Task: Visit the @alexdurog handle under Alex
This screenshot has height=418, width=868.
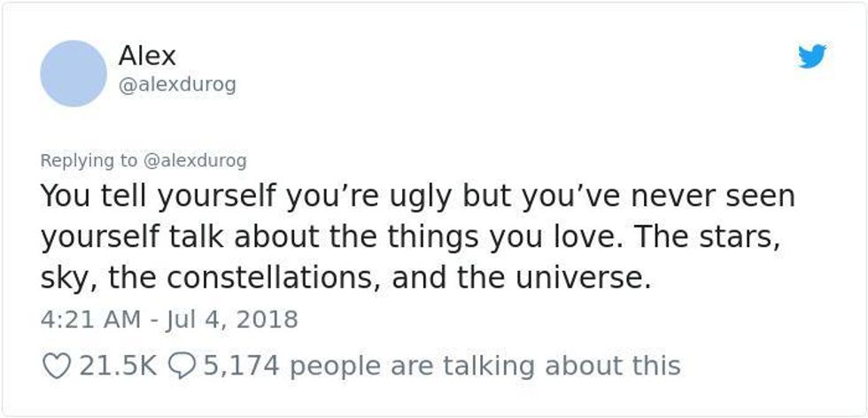Action: 177,85
